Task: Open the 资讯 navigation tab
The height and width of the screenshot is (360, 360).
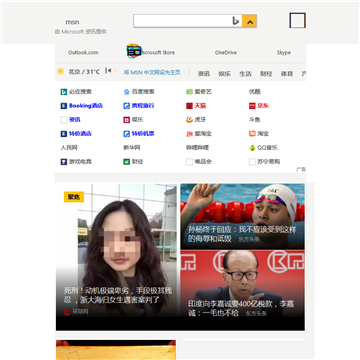Action: click(x=204, y=74)
